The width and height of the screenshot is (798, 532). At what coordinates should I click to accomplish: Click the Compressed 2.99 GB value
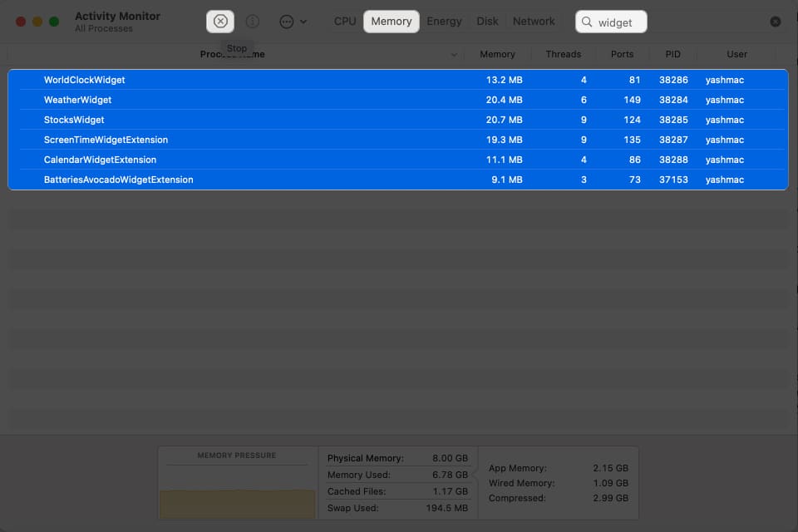pyautogui.click(x=611, y=498)
